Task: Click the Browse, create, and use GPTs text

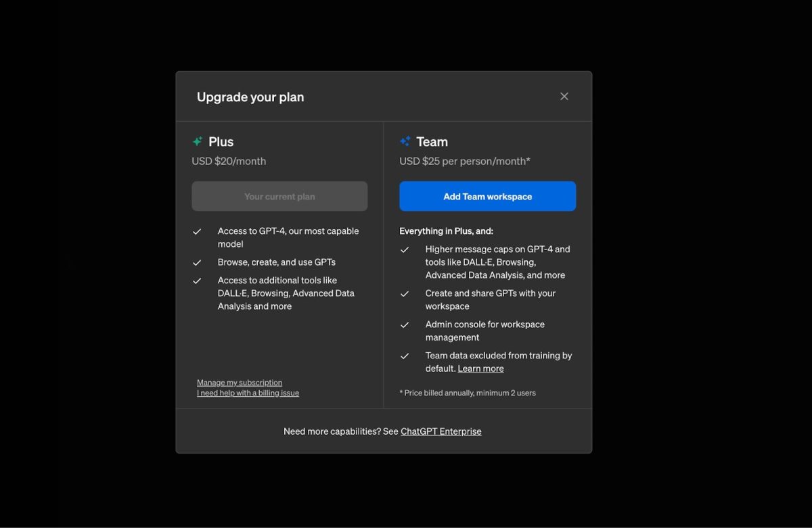Action: (277, 262)
